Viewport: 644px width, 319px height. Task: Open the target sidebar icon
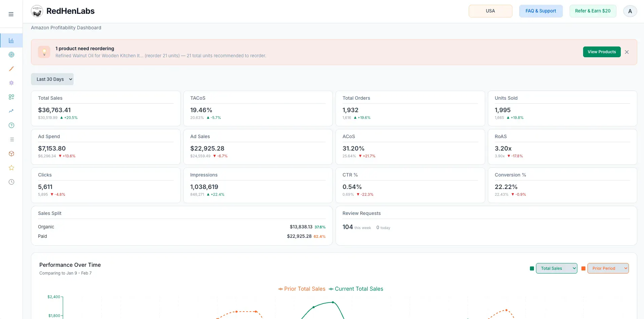[11, 55]
